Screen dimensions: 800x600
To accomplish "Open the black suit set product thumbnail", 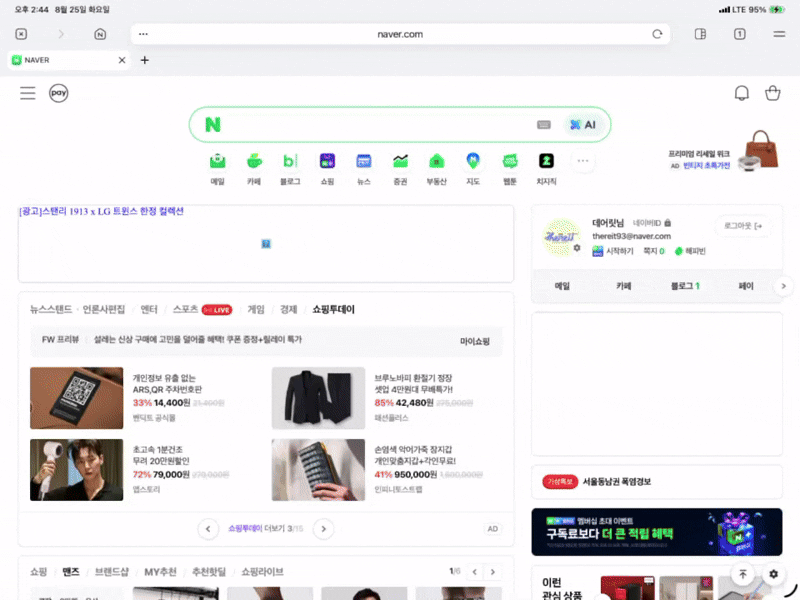I will [318, 398].
